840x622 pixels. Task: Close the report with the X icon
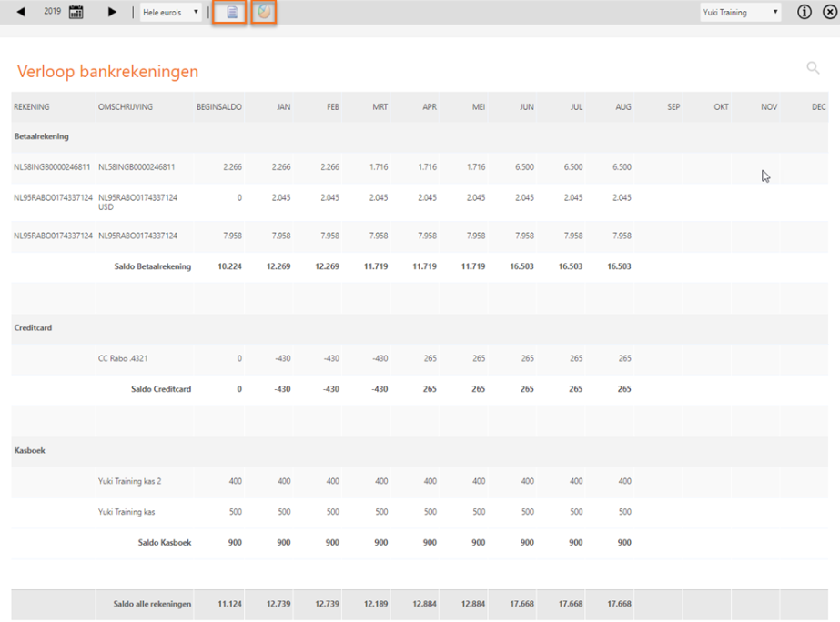[x=830, y=12]
